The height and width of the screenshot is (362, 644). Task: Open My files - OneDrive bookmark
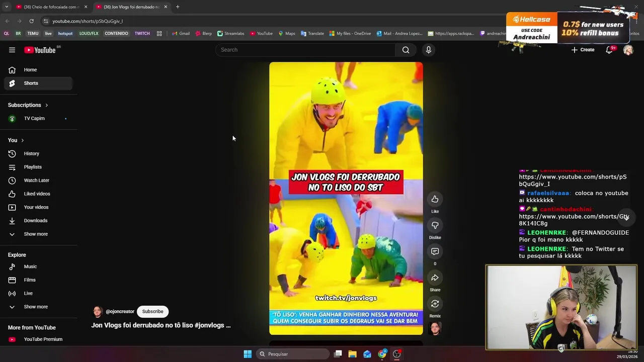(350, 34)
